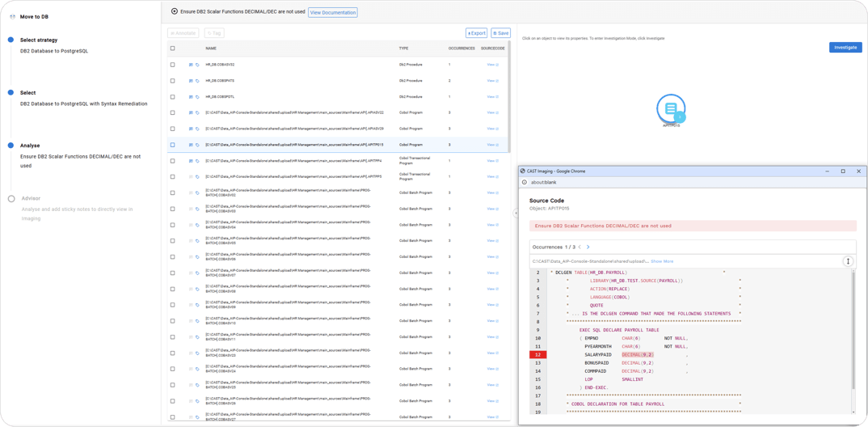Click the annotate icon for HR_DB.COBASV32 row

pos(191,65)
